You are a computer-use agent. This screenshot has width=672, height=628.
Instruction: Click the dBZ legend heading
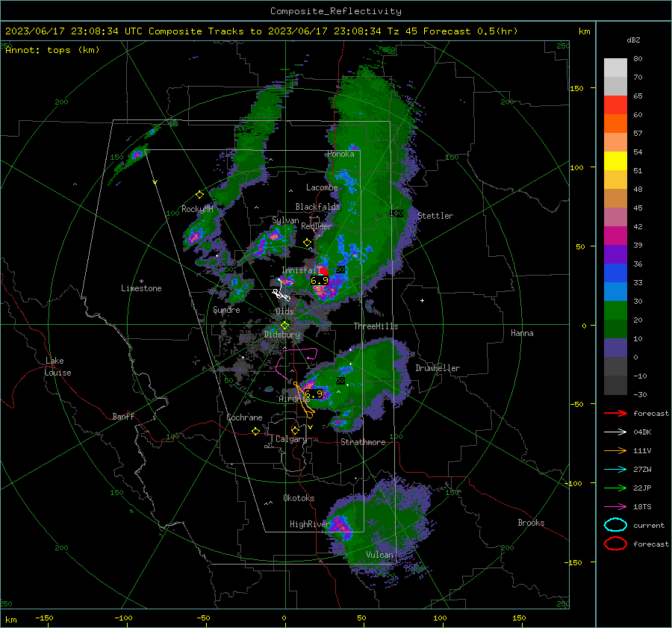633,40
